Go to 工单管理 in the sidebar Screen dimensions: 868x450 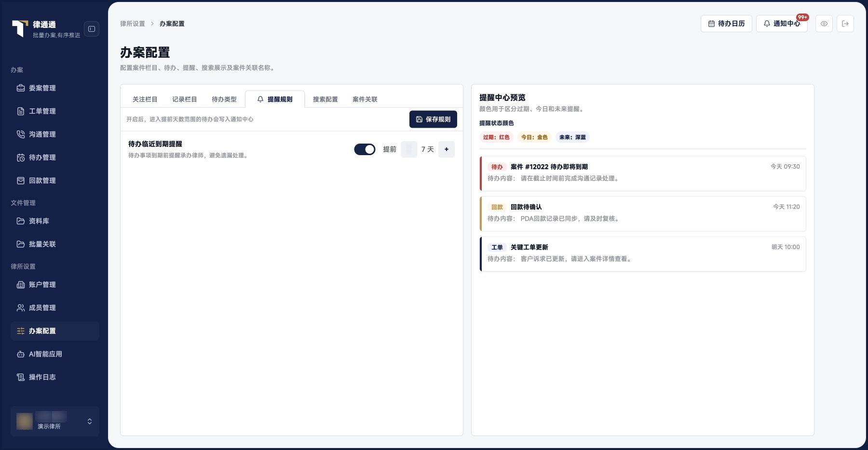pyautogui.click(x=55, y=111)
